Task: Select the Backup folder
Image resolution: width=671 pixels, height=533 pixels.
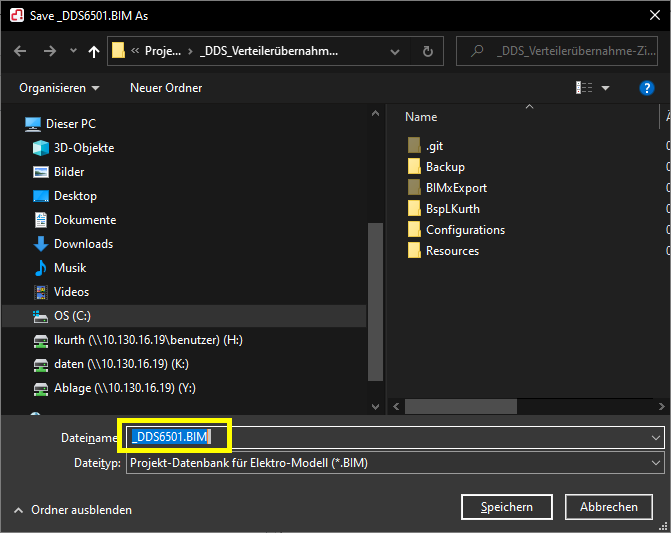Action: [x=445, y=167]
